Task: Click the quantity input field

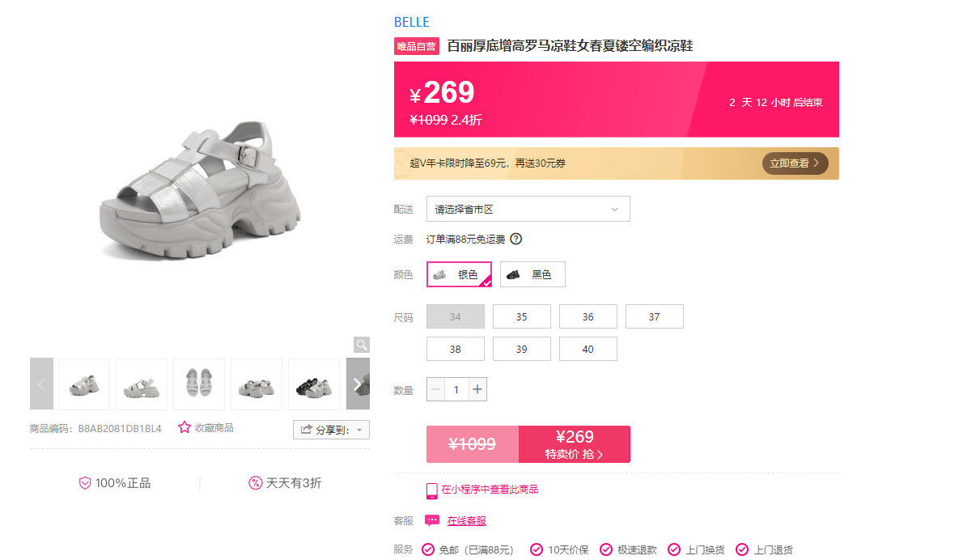Action: (x=456, y=389)
